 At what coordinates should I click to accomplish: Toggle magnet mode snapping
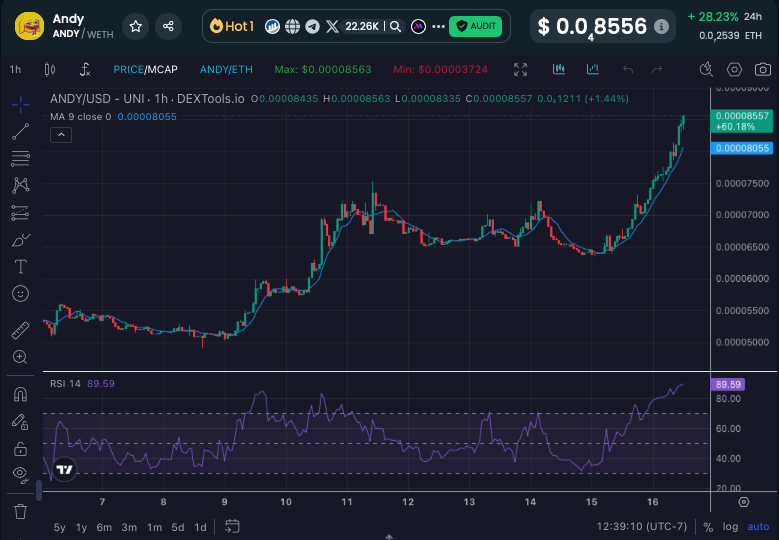(20, 394)
